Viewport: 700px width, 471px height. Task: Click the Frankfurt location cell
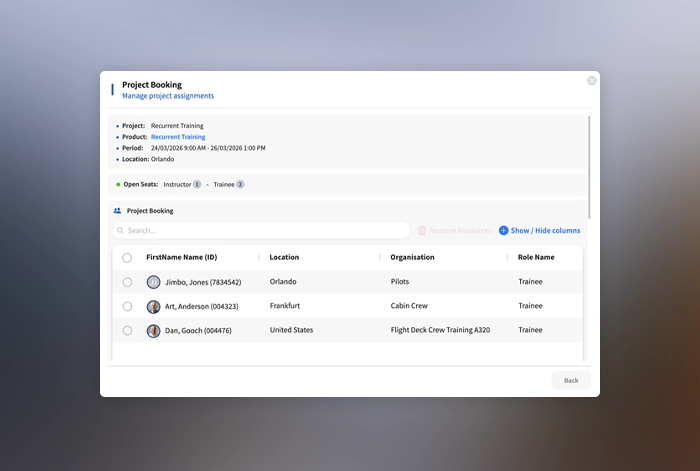285,305
